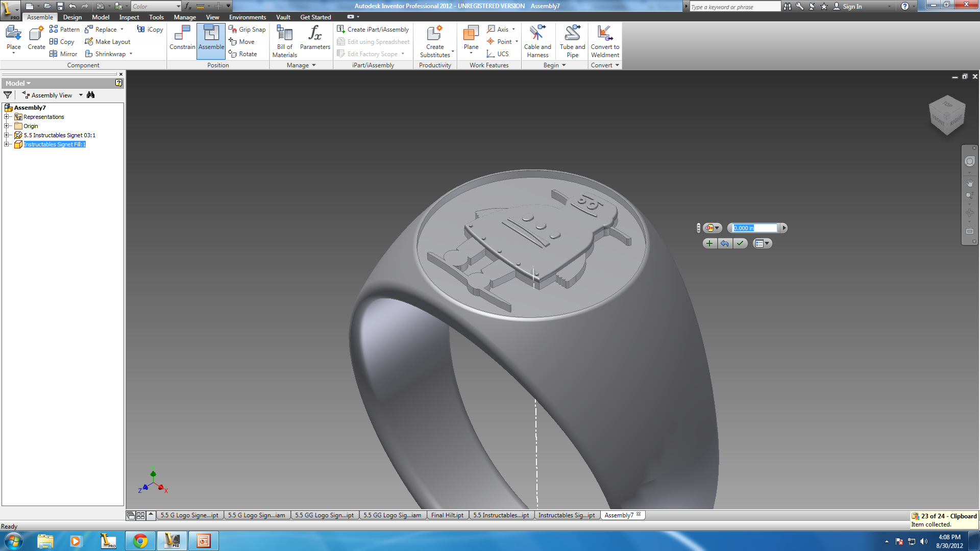This screenshot has width=980, height=551.
Task: Click the UCS tool
Action: click(x=498, y=54)
